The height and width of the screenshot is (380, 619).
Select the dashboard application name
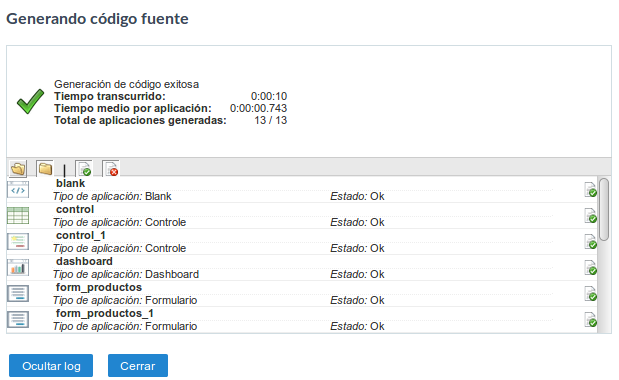84,262
